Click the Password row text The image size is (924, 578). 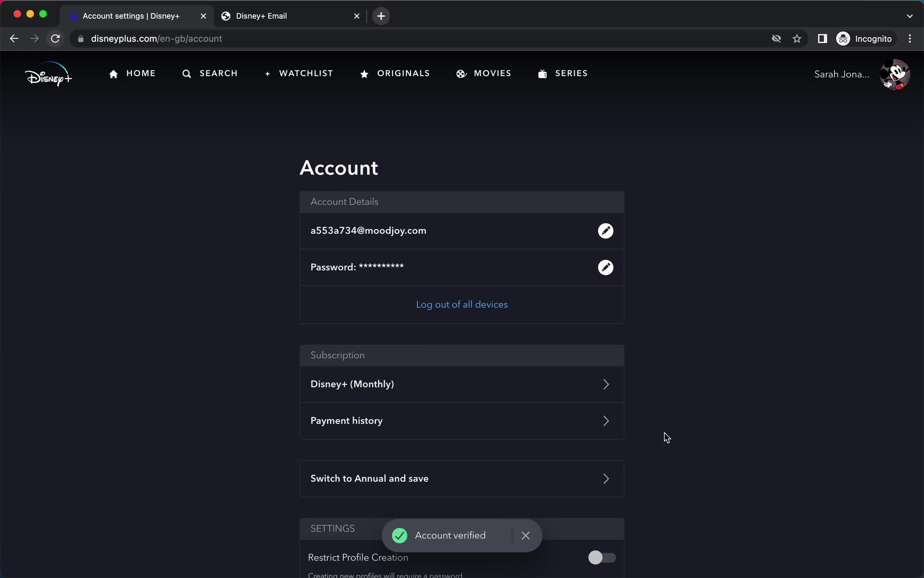tap(357, 267)
